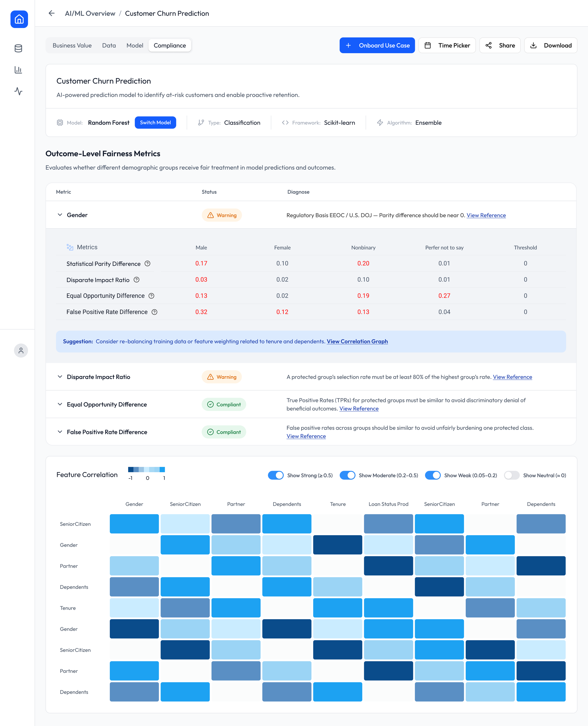The width and height of the screenshot is (588, 726).
Task: Open the user profile avatar icon
Action: [x=21, y=350]
